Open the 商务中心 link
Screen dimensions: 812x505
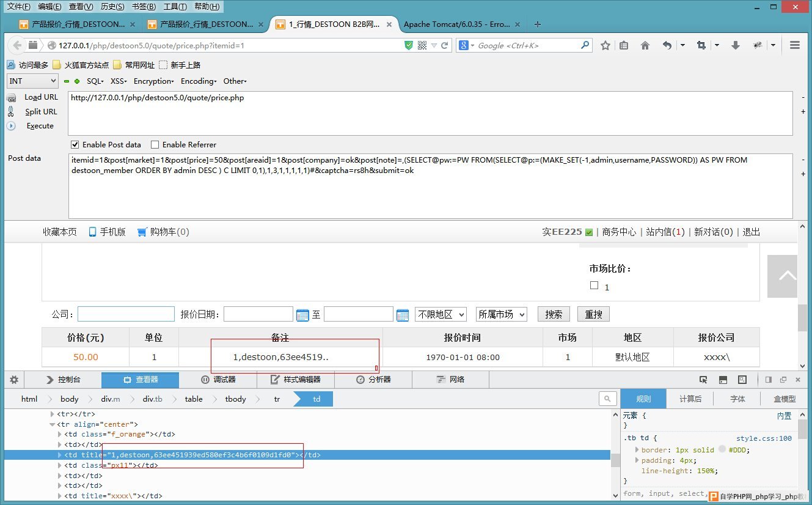tap(619, 232)
